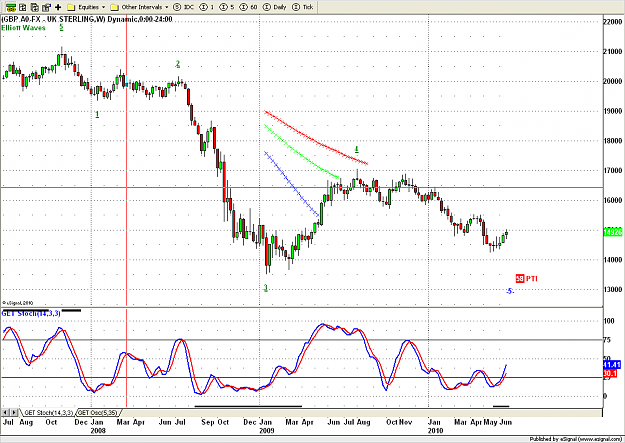
Task: Click the fourth toolbar icon with overlapping windows
Action: 46,7
